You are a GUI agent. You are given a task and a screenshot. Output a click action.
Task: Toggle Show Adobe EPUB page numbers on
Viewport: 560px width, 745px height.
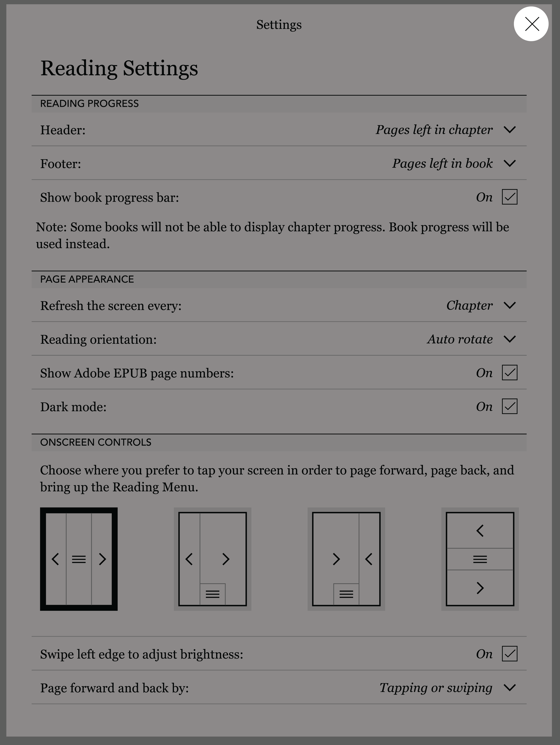[509, 373]
